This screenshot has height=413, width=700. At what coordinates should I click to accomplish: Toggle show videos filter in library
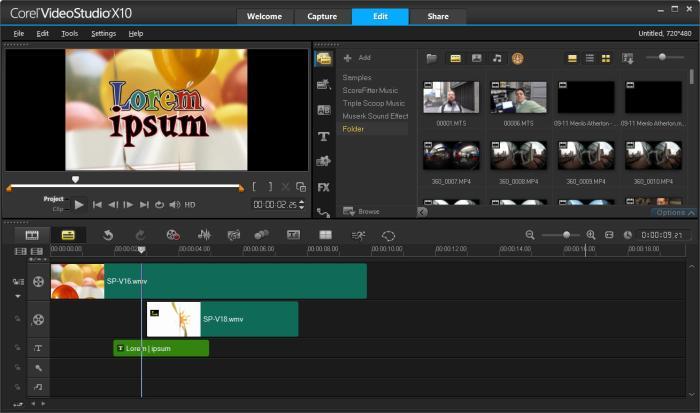pos(455,58)
